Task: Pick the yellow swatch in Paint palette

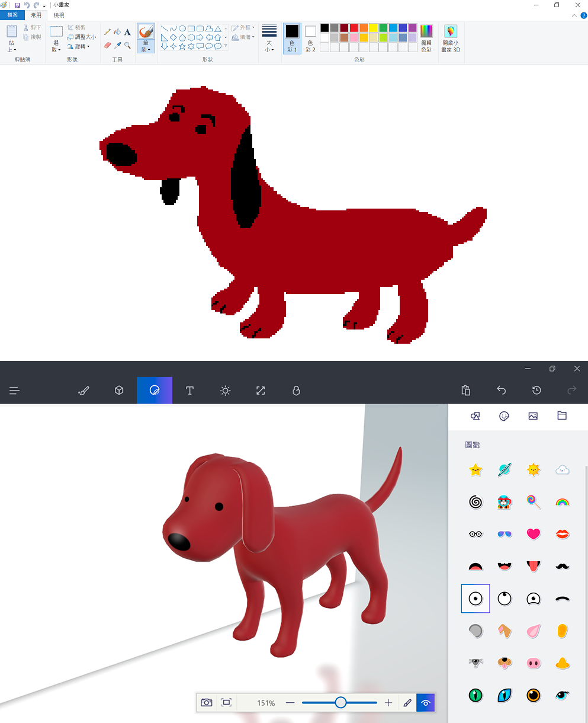Action: (x=373, y=28)
